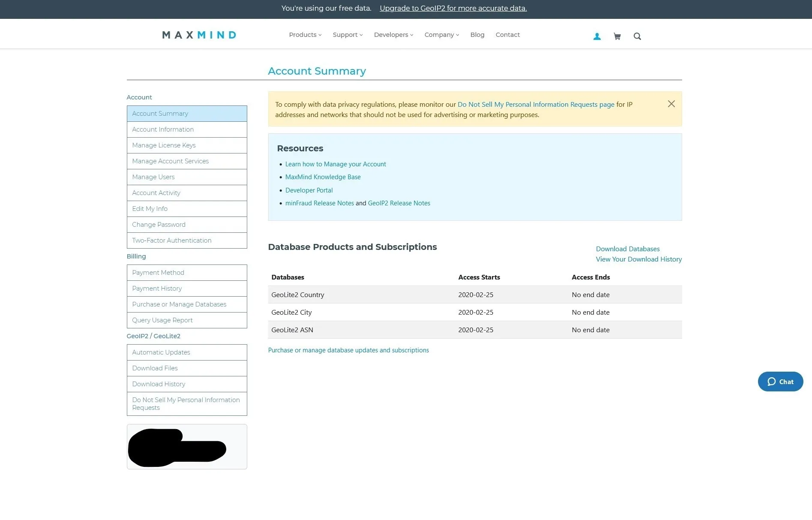
Task: Open the Chat widget
Action: [780, 382]
